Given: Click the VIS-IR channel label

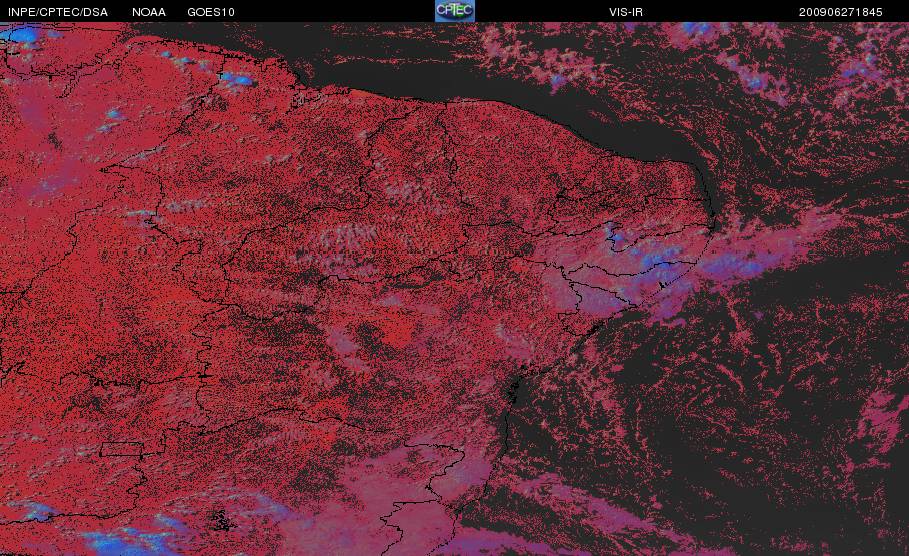Looking at the screenshot, I should [626, 12].
